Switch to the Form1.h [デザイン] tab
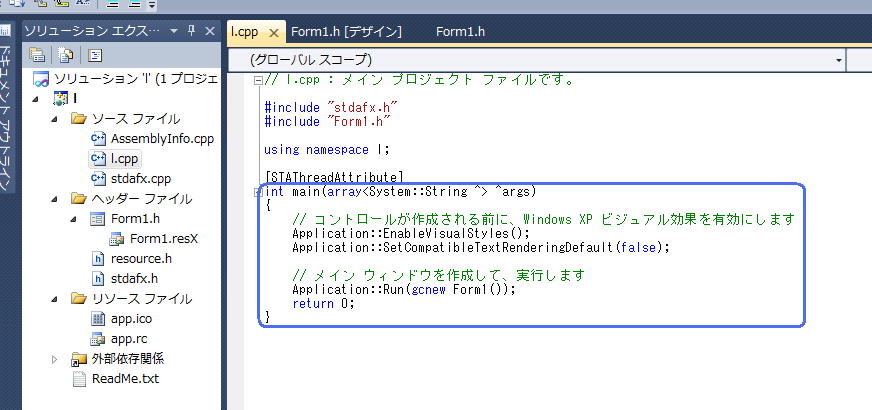The width and height of the screenshot is (872, 410). pos(346,32)
